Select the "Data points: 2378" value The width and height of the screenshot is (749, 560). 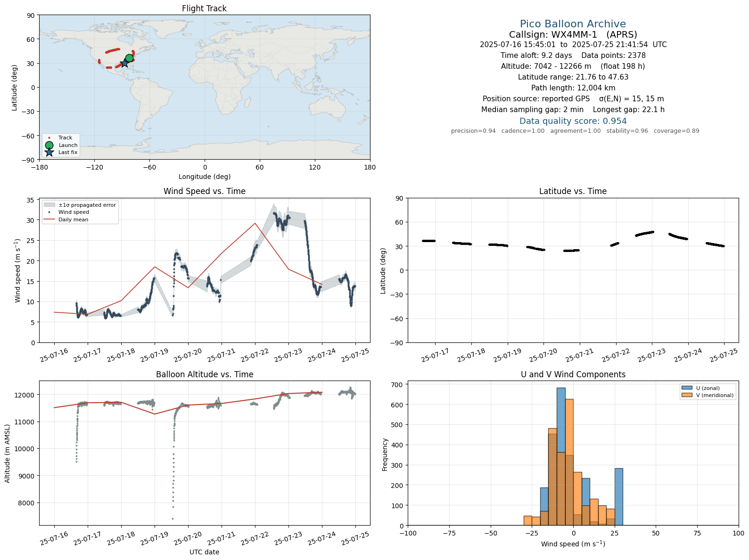[x=613, y=56]
